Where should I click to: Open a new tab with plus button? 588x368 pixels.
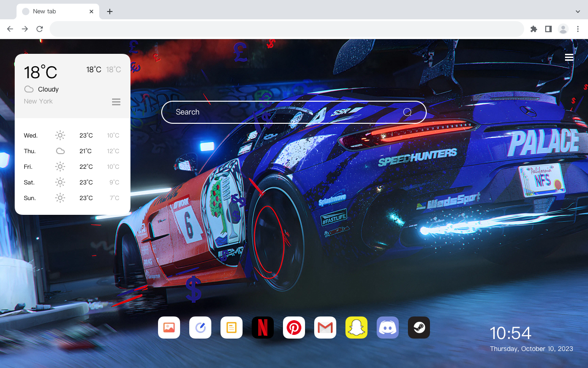coord(109,11)
